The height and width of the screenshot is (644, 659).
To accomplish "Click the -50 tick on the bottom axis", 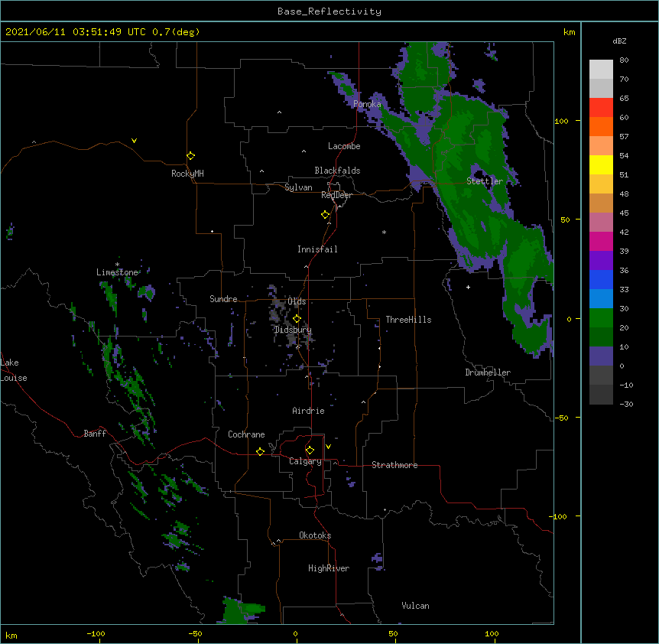I will [x=195, y=633].
